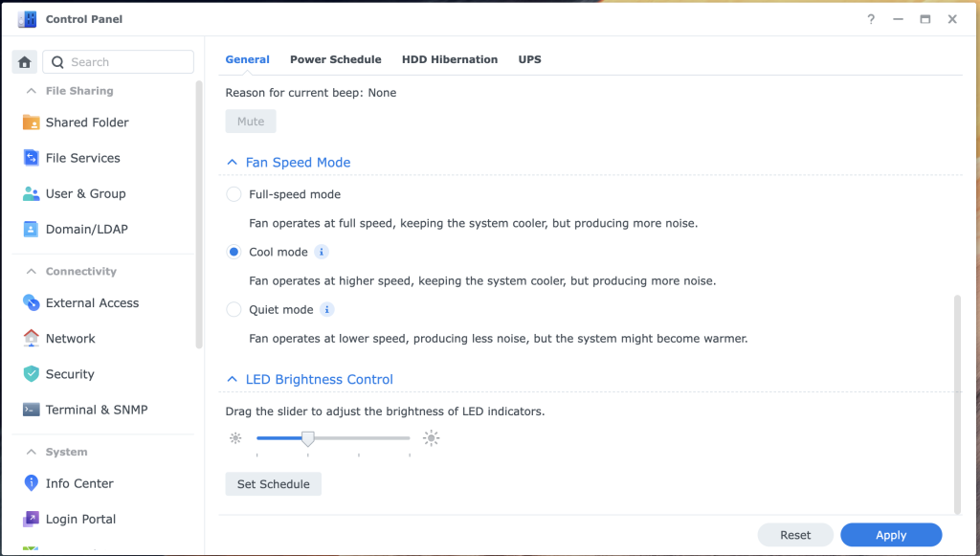Click the Control Panel app icon in title bar
980x556 pixels.
coord(27,19)
